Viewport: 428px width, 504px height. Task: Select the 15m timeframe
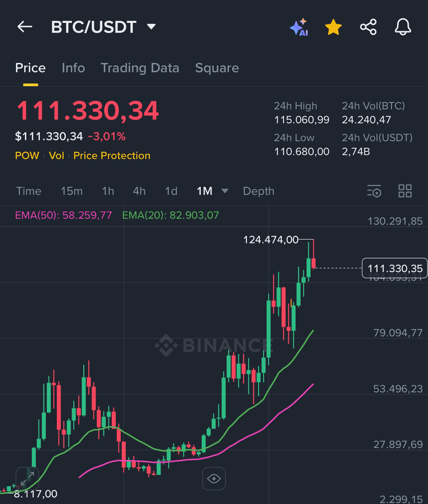(x=72, y=191)
